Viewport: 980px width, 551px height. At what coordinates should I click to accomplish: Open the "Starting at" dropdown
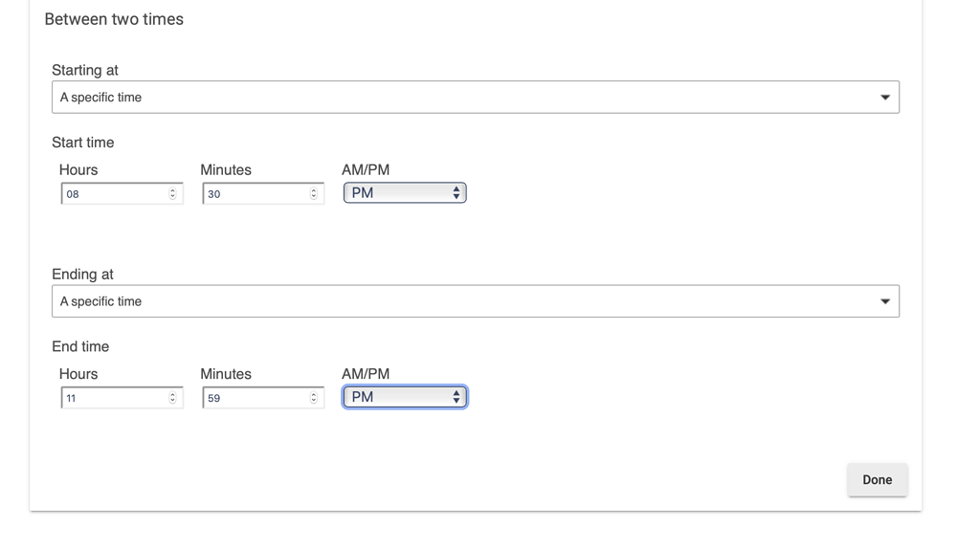click(476, 97)
